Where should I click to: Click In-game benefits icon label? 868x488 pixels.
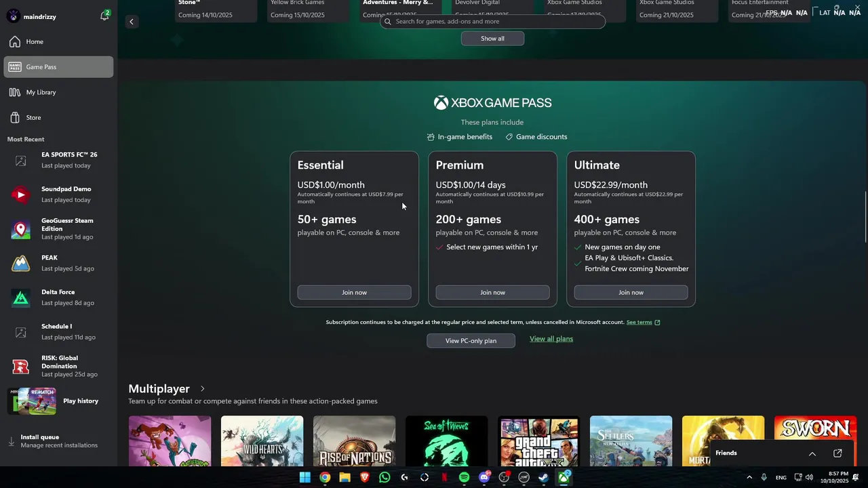point(460,137)
